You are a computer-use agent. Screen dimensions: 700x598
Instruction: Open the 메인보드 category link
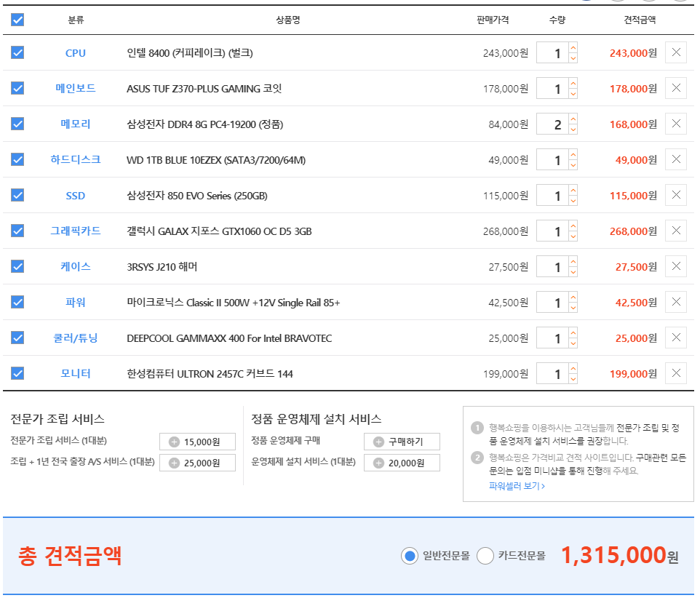coord(76,88)
